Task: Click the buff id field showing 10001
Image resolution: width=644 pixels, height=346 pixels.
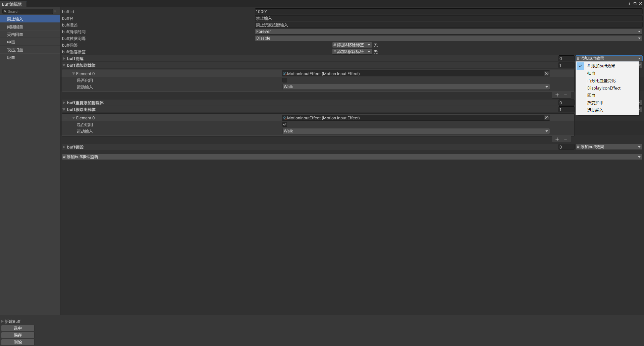Action: pyautogui.click(x=449, y=11)
